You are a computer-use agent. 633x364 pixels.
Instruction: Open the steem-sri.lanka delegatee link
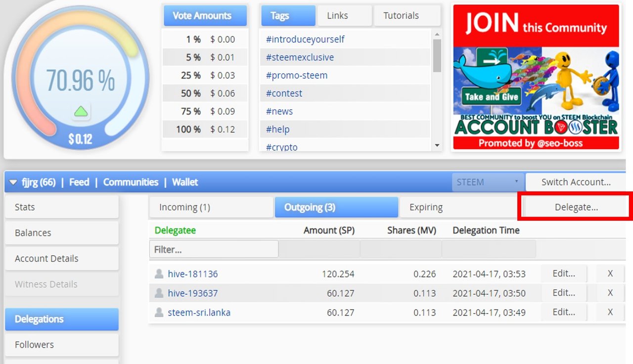(199, 312)
